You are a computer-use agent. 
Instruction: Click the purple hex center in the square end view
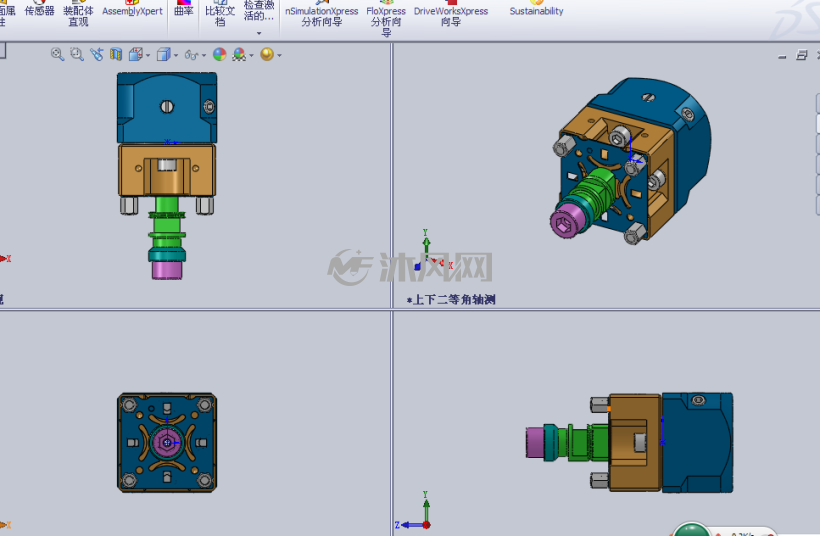click(x=167, y=442)
